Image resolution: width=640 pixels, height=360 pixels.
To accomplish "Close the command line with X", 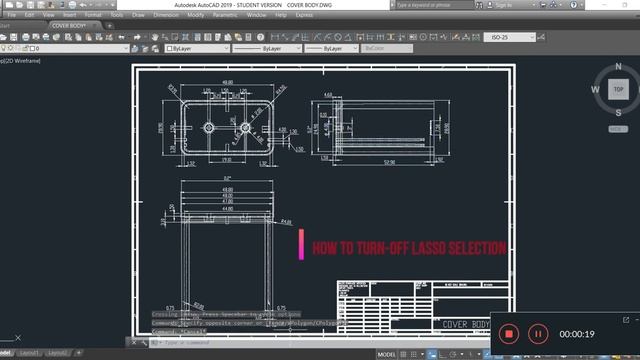I will pyautogui.click(x=134, y=343).
